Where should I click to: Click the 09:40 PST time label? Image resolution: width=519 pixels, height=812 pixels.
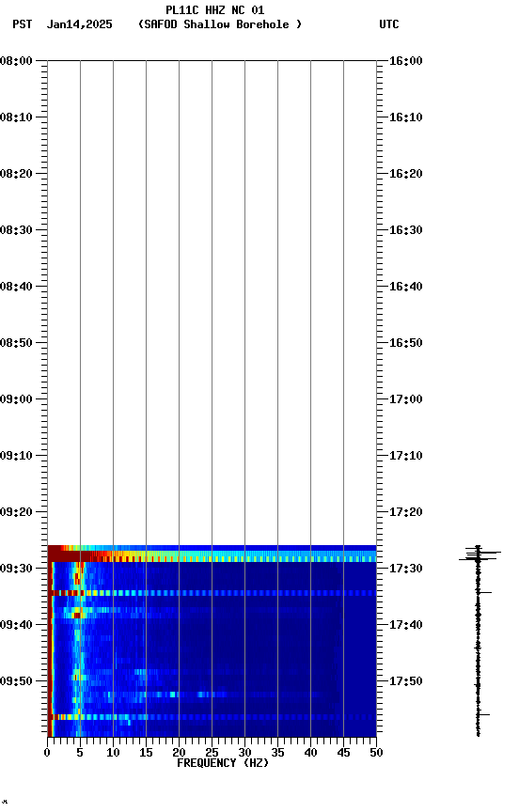[x=16, y=625]
